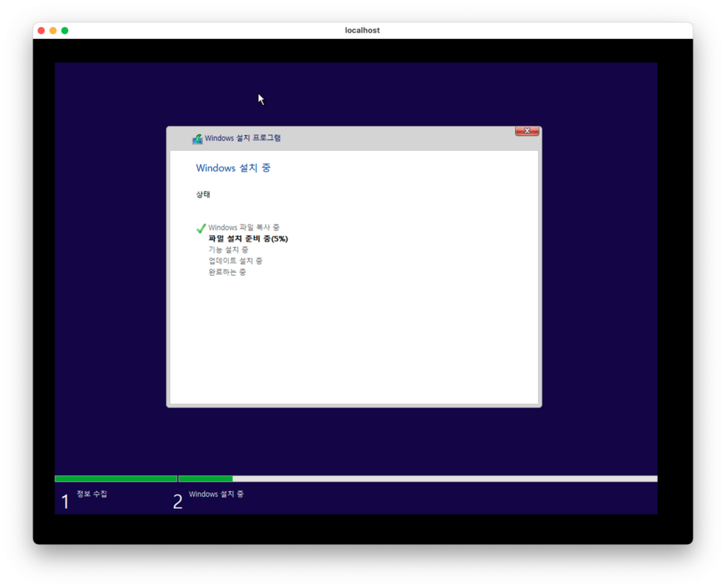Image resolution: width=726 pixels, height=588 pixels.
Task: Click the bottom 'Windows 설치 중' step 2 label
Action: (216, 494)
